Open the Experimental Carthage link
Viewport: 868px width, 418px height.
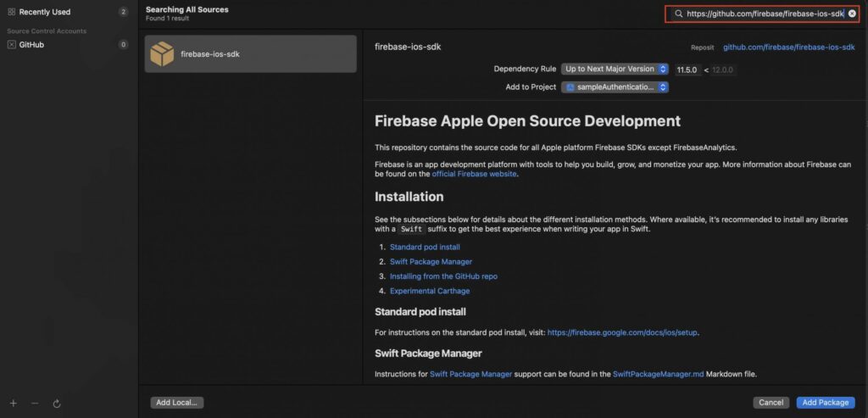(x=430, y=291)
